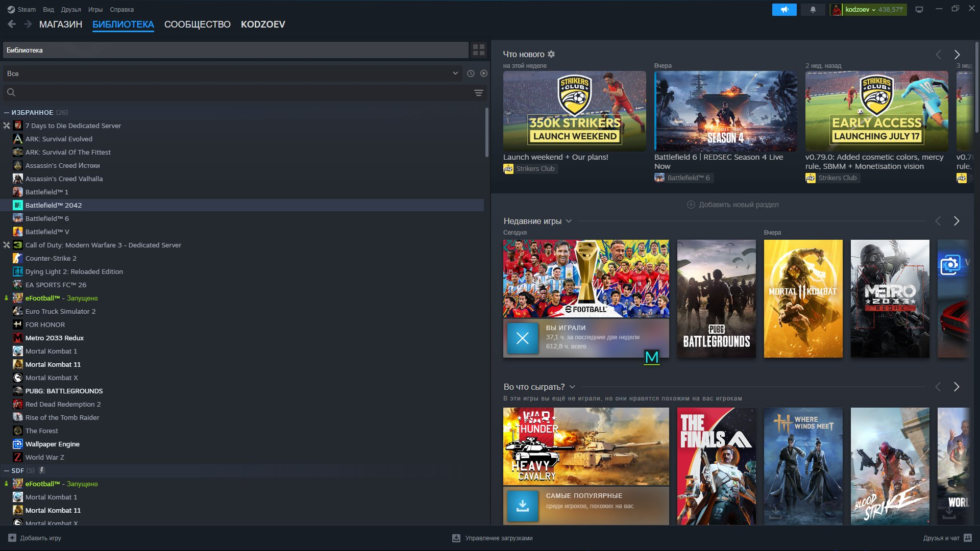
Task: Open the friends and chat icon
Action: point(968,538)
